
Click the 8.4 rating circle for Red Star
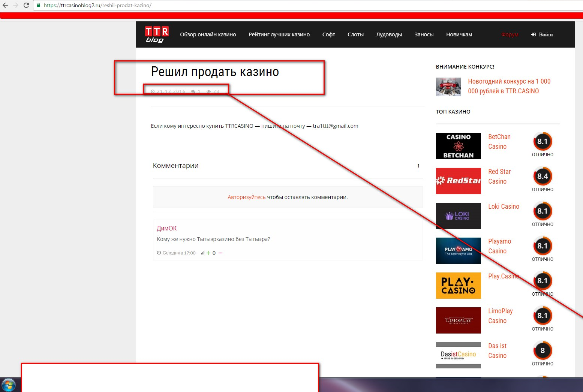tap(543, 176)
